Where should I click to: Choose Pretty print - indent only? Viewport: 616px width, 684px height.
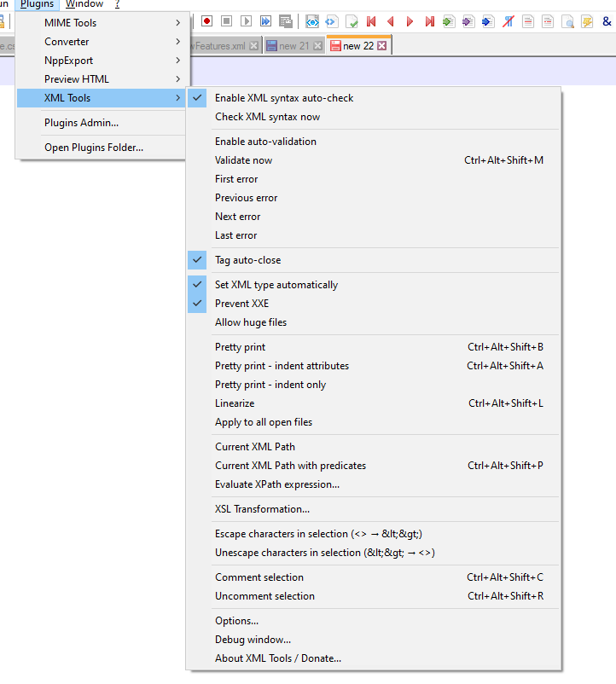click(x=373, y=385)
